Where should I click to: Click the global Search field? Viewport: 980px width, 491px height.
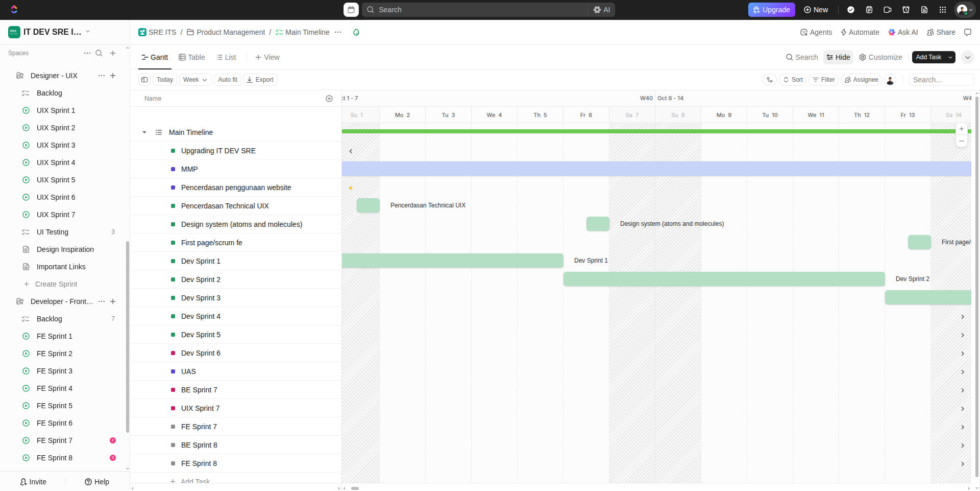point(475,10)
